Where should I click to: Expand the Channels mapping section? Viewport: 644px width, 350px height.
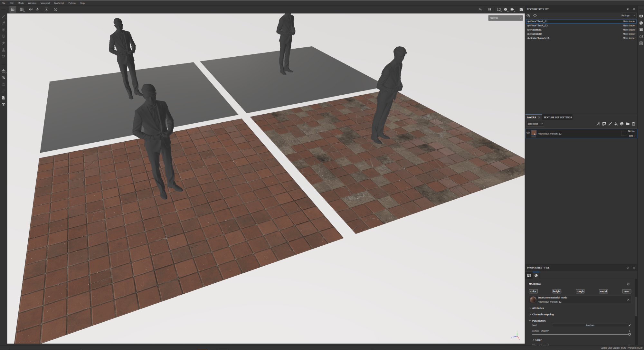(x=543, y=314)
